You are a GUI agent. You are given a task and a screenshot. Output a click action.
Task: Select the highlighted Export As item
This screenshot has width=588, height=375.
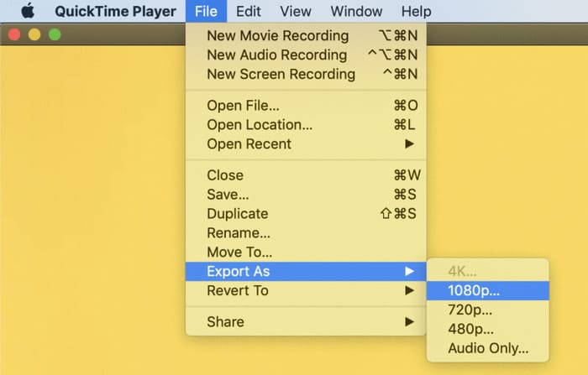tap(306, 271)
